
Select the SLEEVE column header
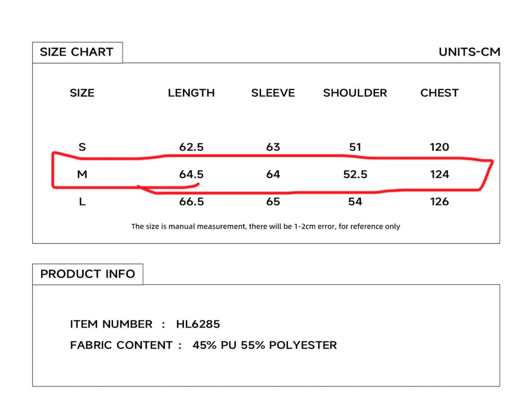pyautogui.click(x=273, y=93)
